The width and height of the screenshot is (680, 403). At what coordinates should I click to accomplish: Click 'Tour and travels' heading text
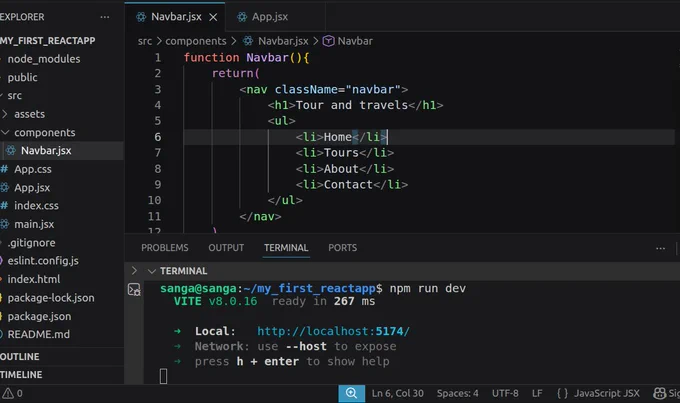click(352, 105)
